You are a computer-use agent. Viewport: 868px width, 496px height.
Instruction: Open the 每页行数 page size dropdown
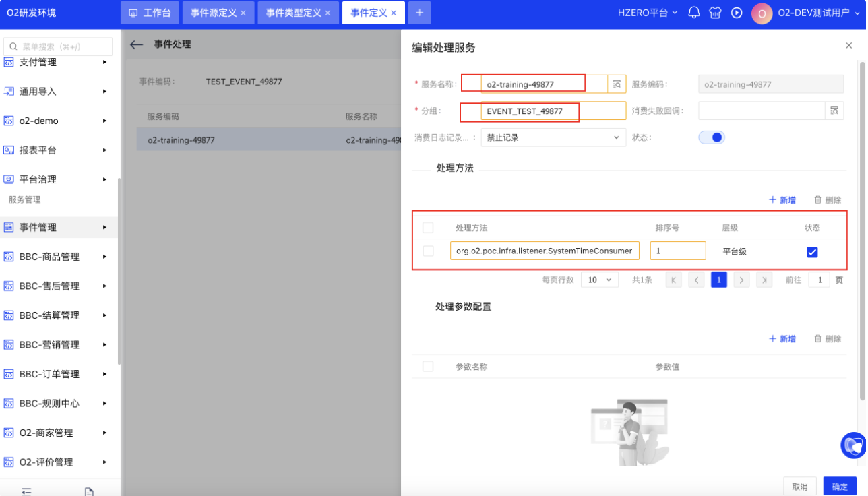point(599,280)
